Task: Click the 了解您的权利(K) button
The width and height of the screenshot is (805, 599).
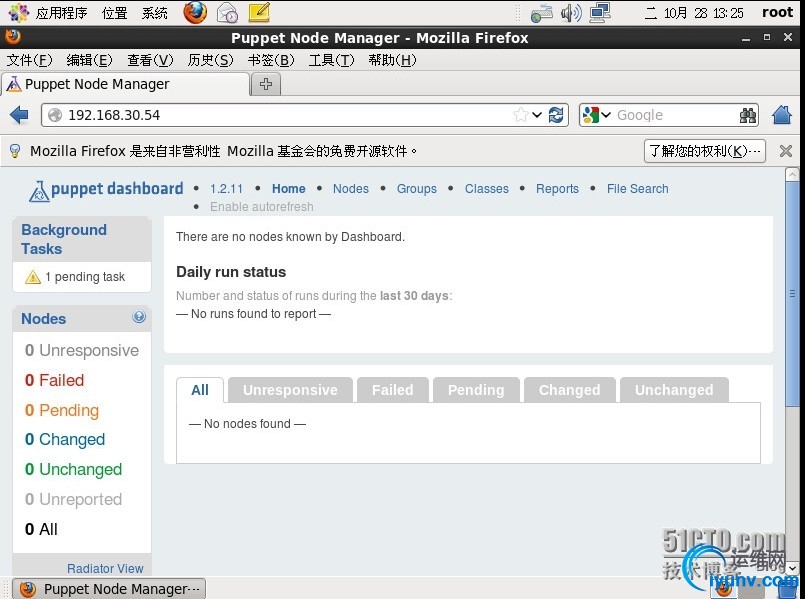Action: tap(705, 151)
